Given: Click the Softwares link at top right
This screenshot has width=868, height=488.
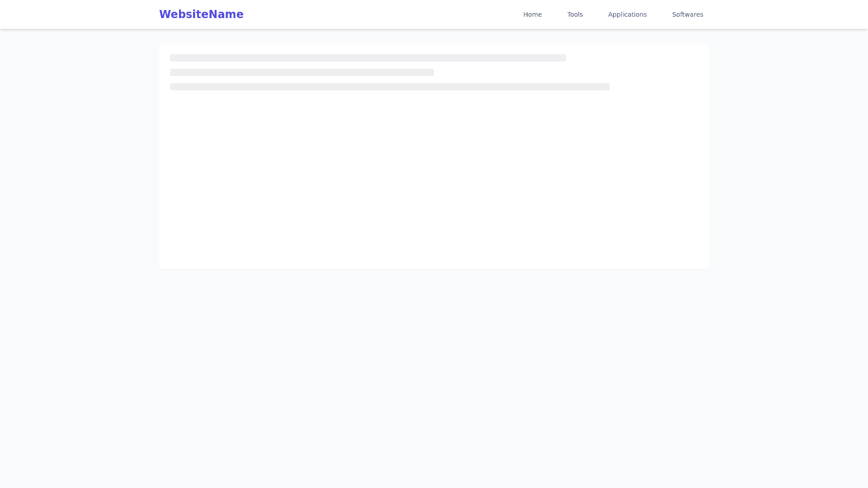Looking at the screenshot, I should point(687,14).
